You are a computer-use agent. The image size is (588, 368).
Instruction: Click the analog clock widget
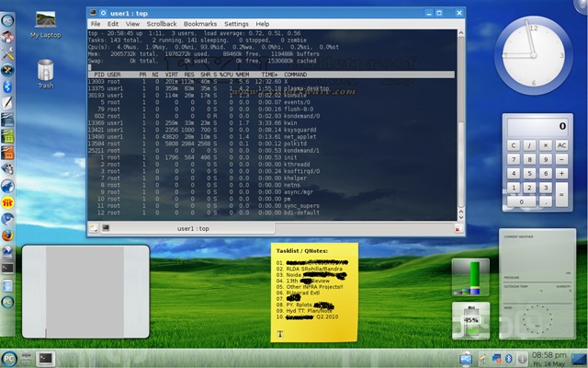tap(533, 55)
